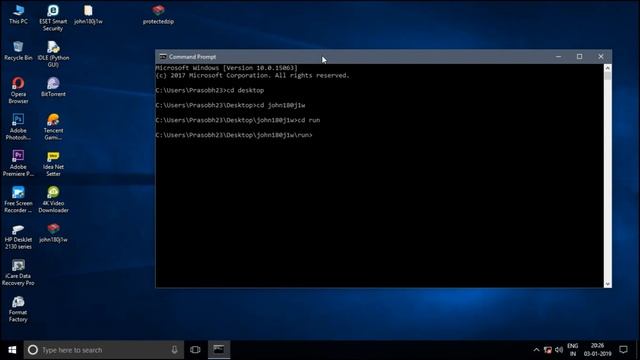Open the clock and date flyout
Viewport: 640px width, 360px height.
click(x=597, y=350)
